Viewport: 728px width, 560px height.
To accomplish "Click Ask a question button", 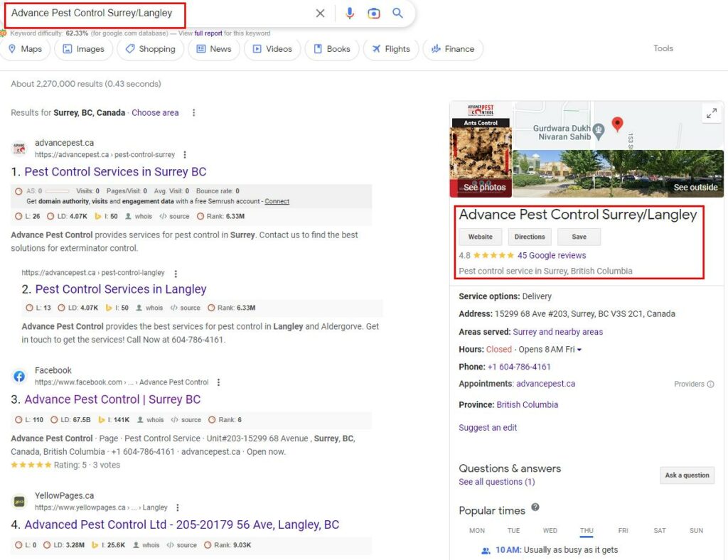I will pos(687,475).
